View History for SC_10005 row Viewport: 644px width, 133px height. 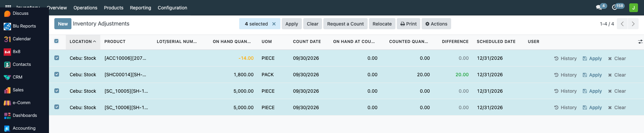pos(566,91)
